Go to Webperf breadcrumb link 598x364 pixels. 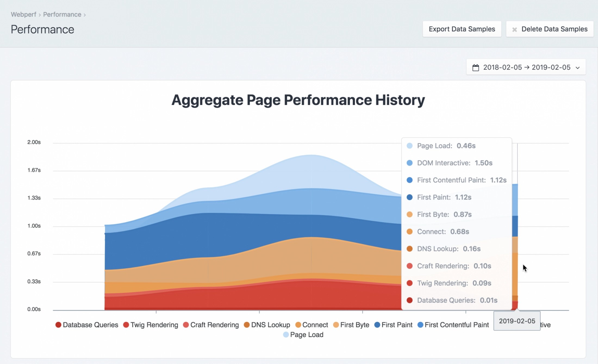(23, 14)
